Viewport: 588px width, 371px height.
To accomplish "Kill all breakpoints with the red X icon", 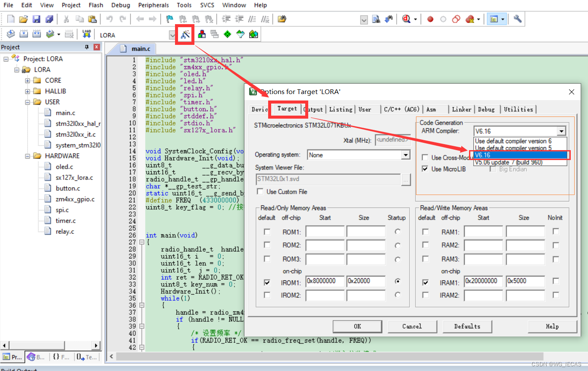I will pos(469,19).
